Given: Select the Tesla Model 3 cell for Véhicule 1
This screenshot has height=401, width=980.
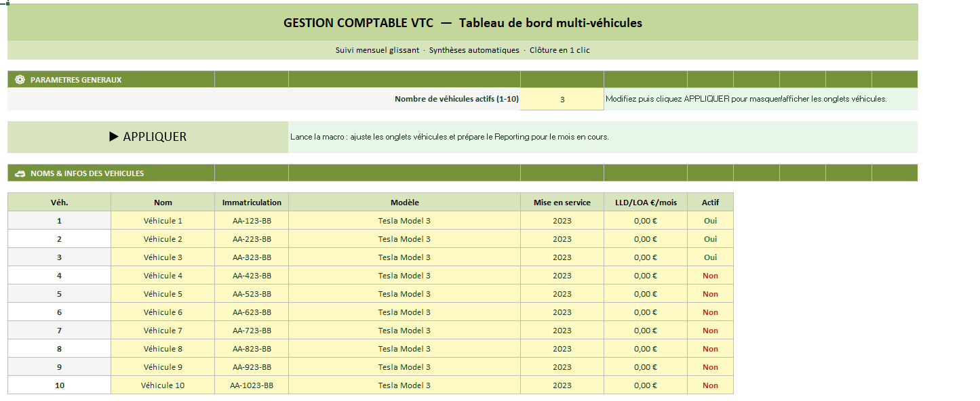Looking at the screenshot, I should pyautogui.click(x=404, y=221).
